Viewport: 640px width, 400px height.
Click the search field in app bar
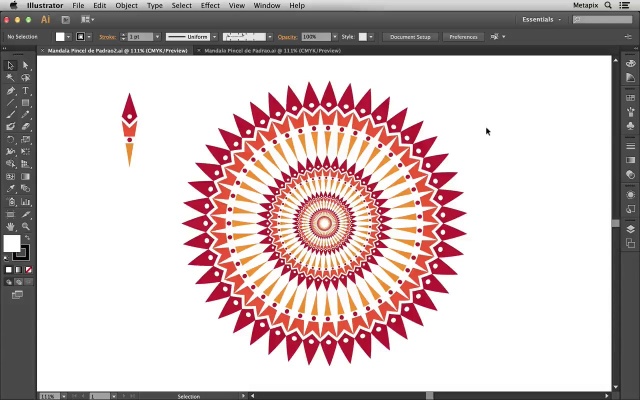[x=602, y=19]
